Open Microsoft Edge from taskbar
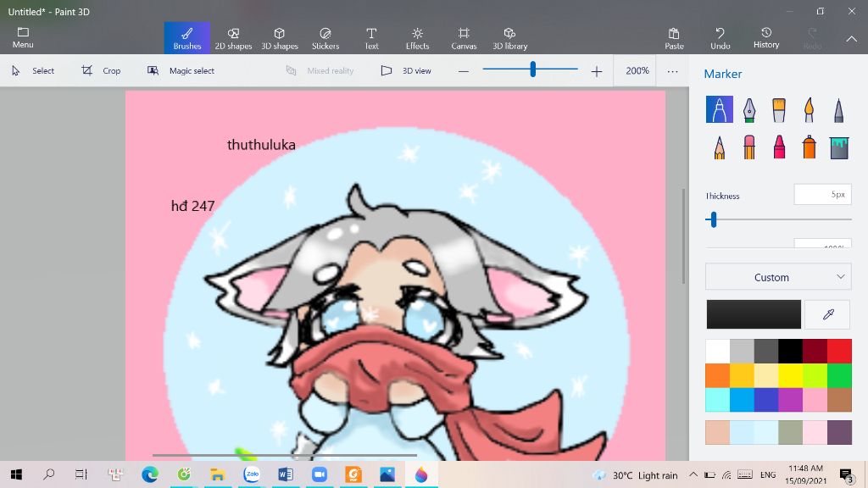 tap(149, 474)
